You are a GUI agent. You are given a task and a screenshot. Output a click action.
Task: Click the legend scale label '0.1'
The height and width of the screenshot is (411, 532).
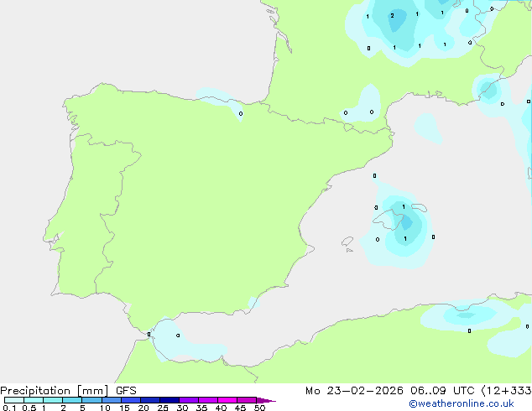[x=9, y=408]
